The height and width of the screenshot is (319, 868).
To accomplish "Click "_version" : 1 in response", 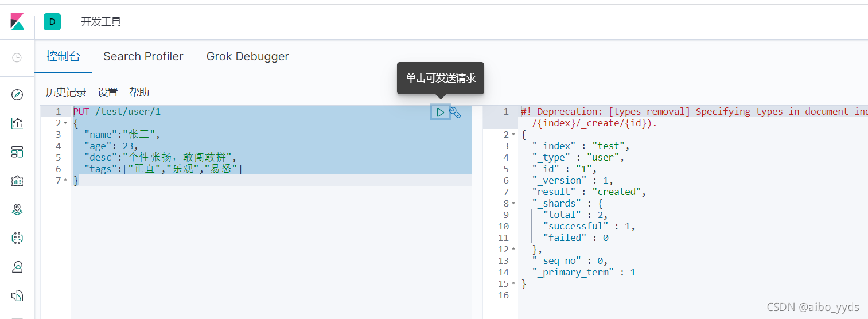I will [x=573, y=180].
